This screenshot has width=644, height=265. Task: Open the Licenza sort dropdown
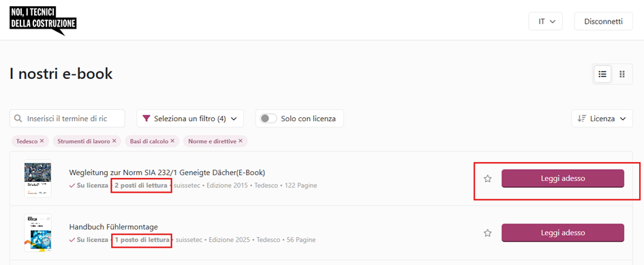point(602,119)
